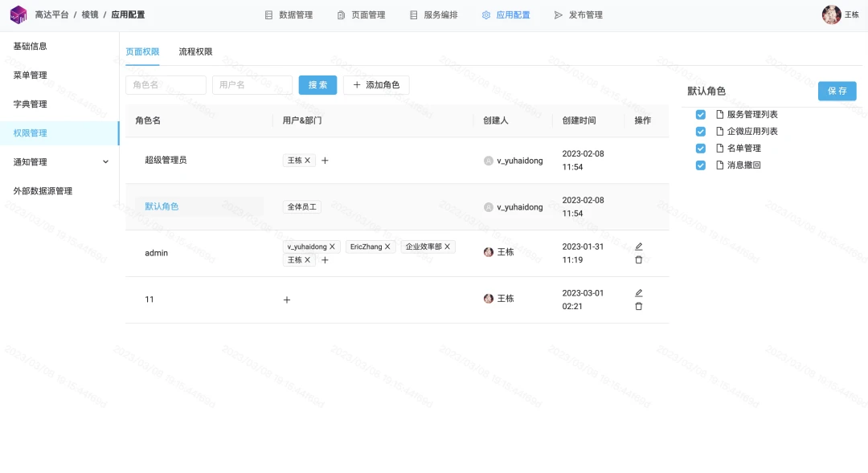
Task: Click the 保存 button
Action: pyautogui.click(x=837, y=91)
